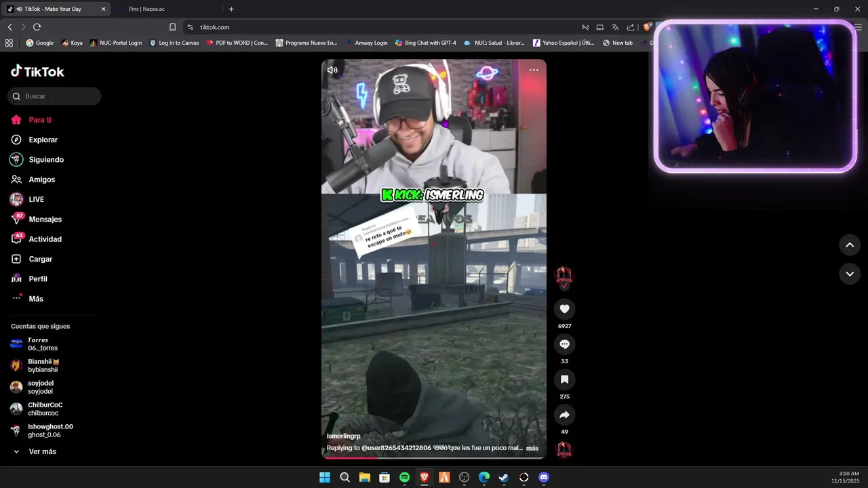Open PDF to WORD bookmark
The height and width of the screenshot is (488, 868).
tap(237, 43)
